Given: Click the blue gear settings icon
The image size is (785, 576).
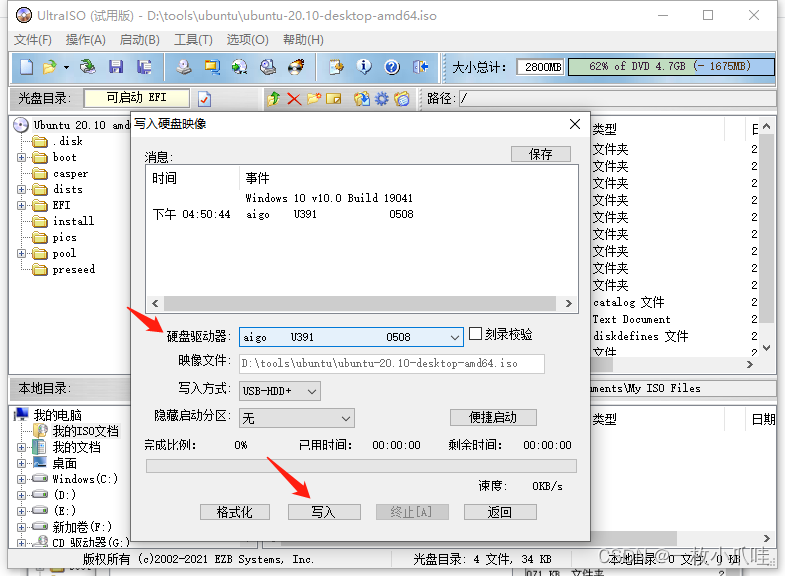Looking at the screenshot, I should [x=381, y=99].
